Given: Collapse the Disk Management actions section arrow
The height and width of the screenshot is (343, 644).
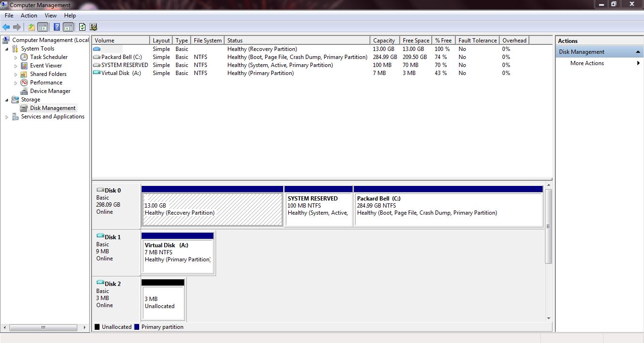Looking at the screenshot, I should tap(638, 52).
